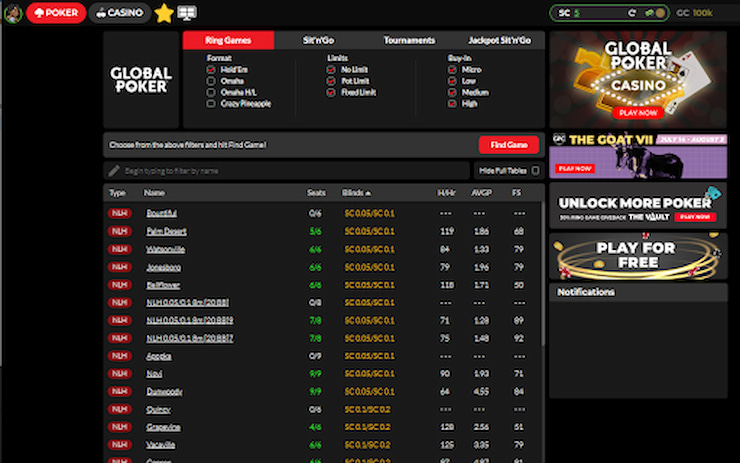Open the Bellflower table link

163,285
